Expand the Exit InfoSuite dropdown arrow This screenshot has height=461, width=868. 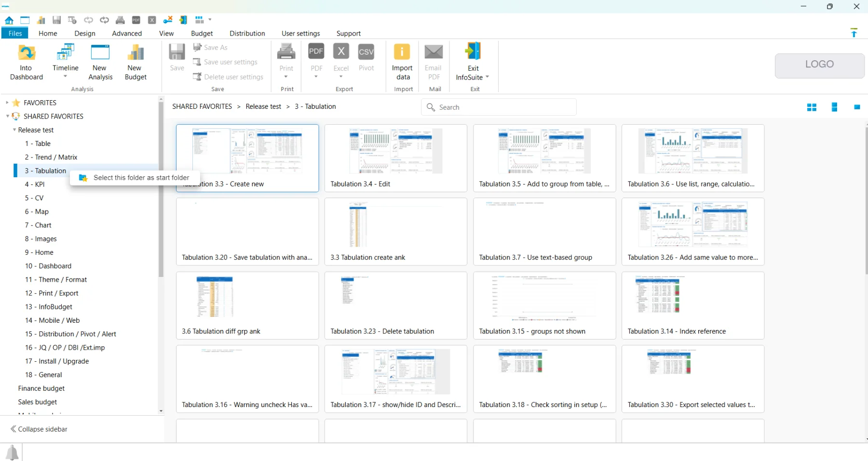488,77
